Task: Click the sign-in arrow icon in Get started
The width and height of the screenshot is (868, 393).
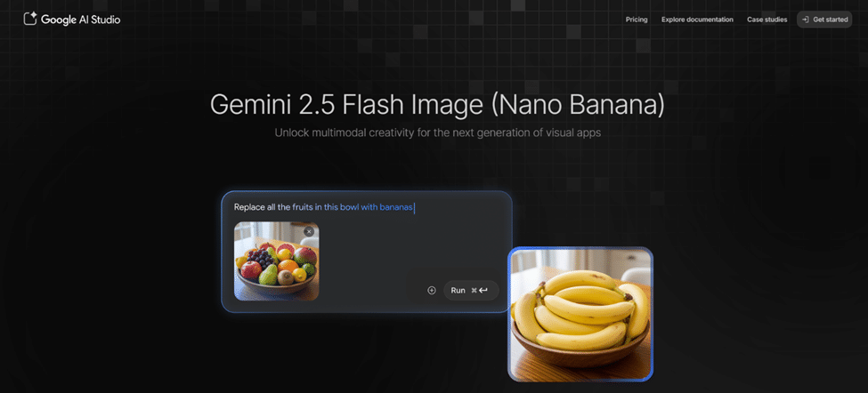Action: [x=806, y=20]
